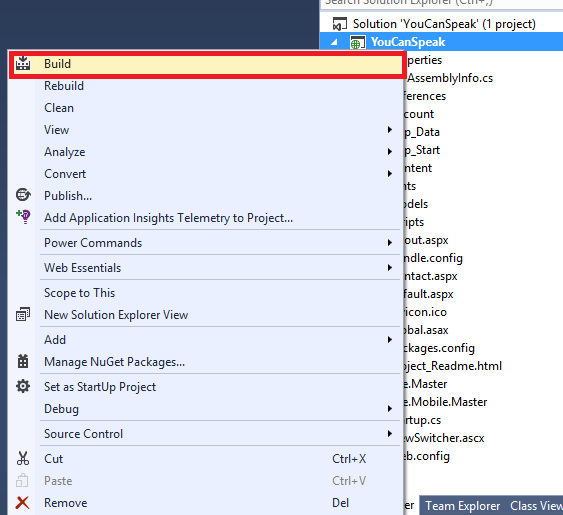The width and height of the screenshot is (563, 515).
Task: Select the file ending in ject_Readme.html
Action: (453, 366)
